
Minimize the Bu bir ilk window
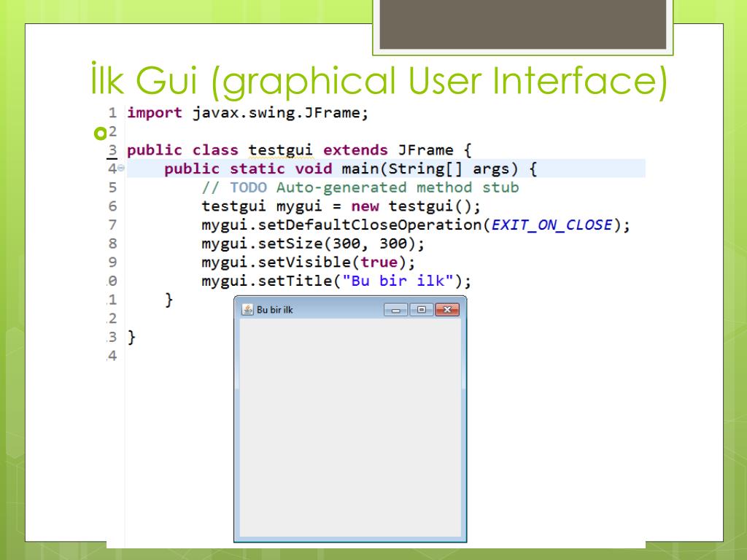click(x=396, y=310)
